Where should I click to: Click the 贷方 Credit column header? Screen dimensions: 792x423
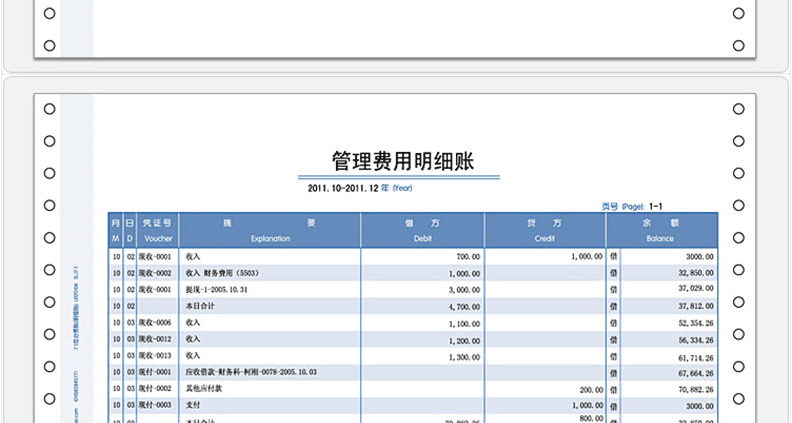(545, 230)
